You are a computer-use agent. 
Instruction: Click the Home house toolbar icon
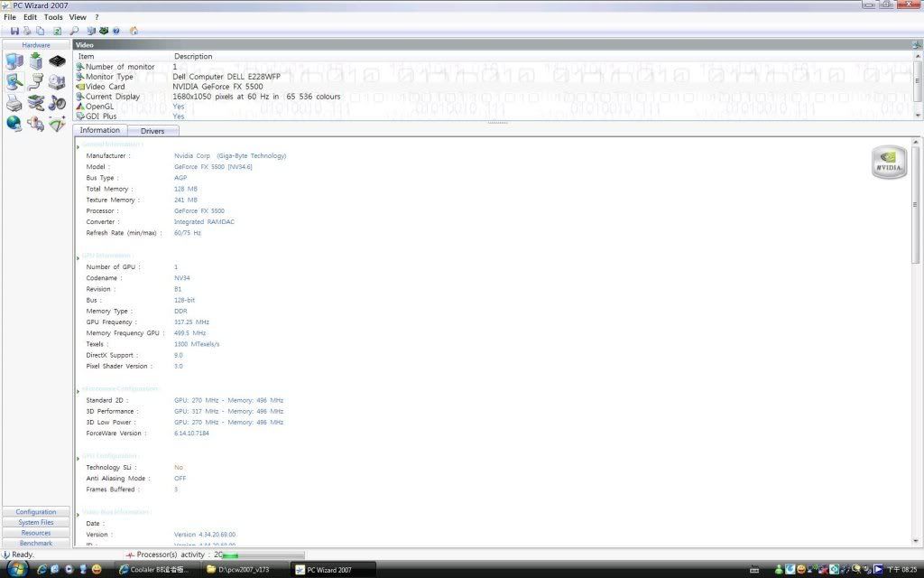click(134, 31)
